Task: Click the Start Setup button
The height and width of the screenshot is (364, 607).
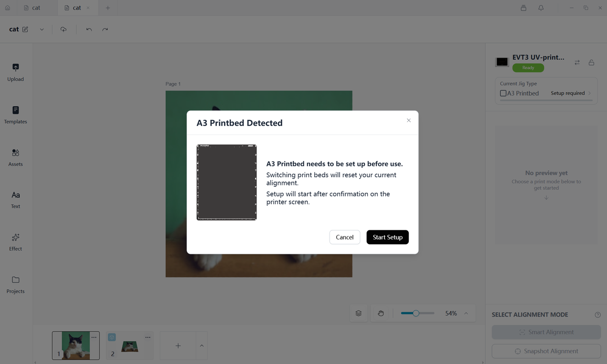Action: tap(387, 237)
